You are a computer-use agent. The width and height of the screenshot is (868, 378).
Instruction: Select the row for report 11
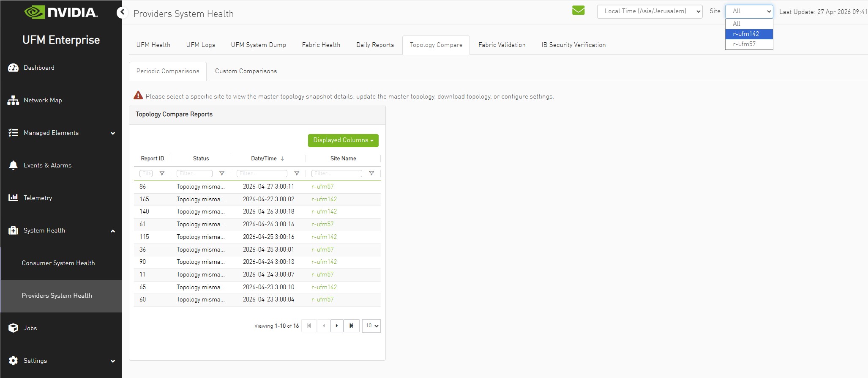[x=257, y=274]
